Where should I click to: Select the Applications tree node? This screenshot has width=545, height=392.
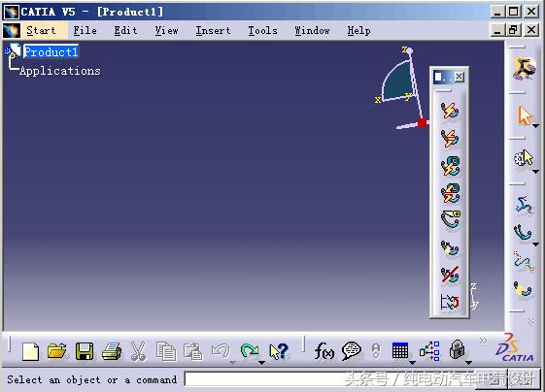[60, 71]
